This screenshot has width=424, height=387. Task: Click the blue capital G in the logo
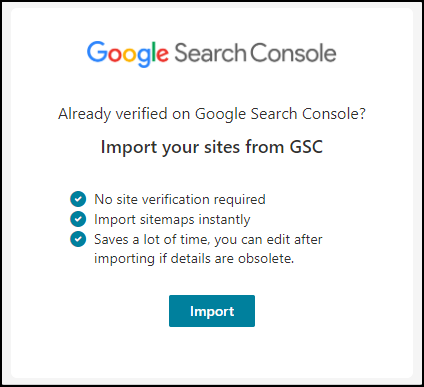[x=97, y=52]
